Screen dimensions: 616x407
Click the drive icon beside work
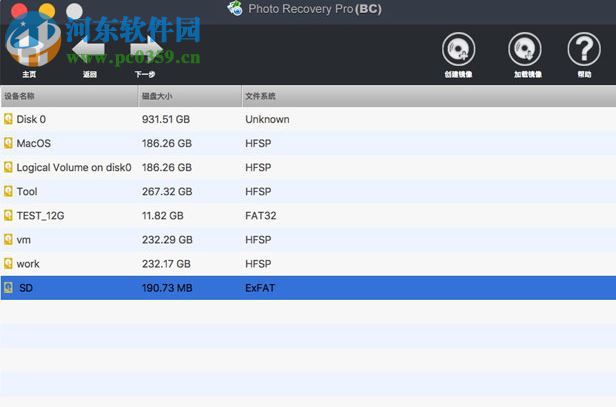[8, 264]
